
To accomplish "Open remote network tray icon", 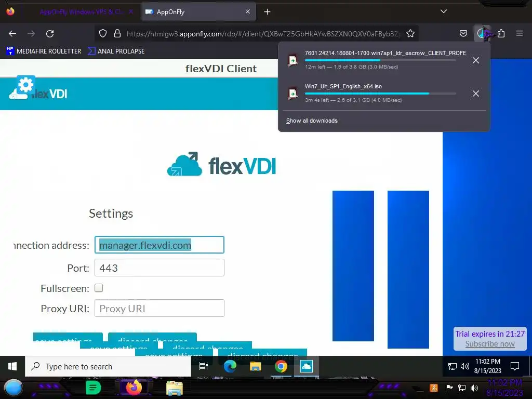I will tap(453, 366).
